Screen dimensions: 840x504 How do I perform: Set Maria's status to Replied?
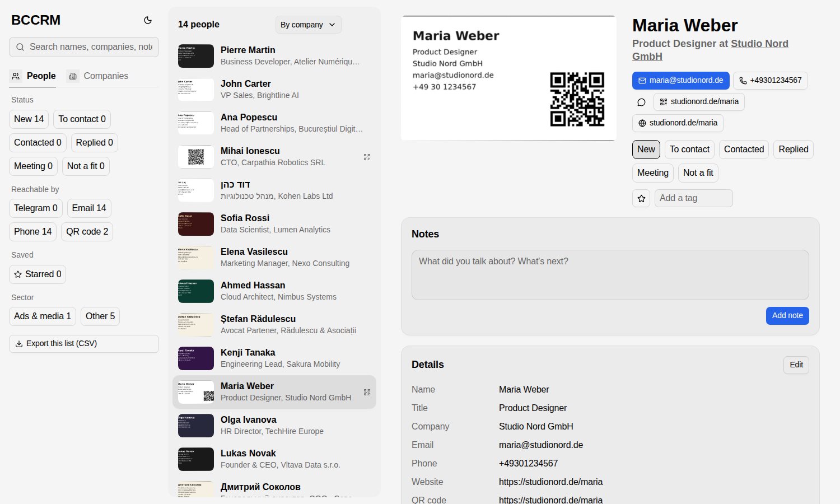(x=794, y=150)
